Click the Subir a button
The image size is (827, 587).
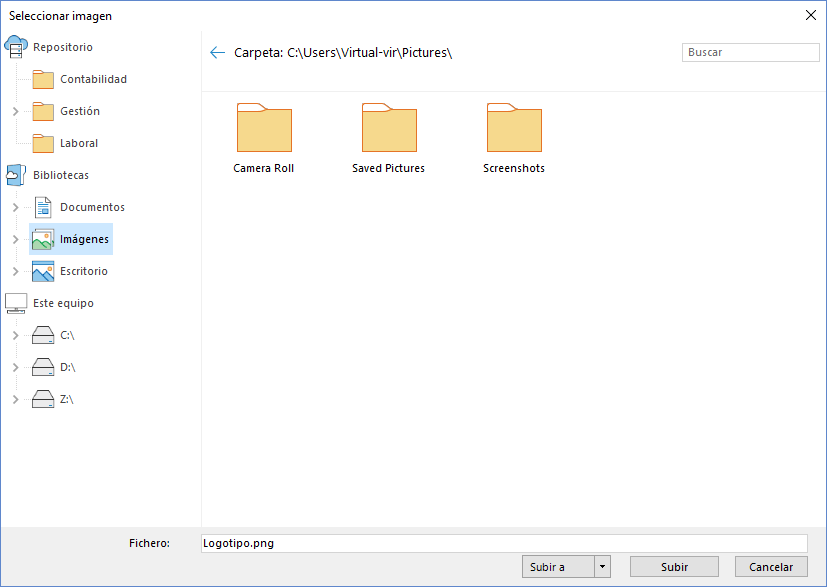[x=558, y=567]
